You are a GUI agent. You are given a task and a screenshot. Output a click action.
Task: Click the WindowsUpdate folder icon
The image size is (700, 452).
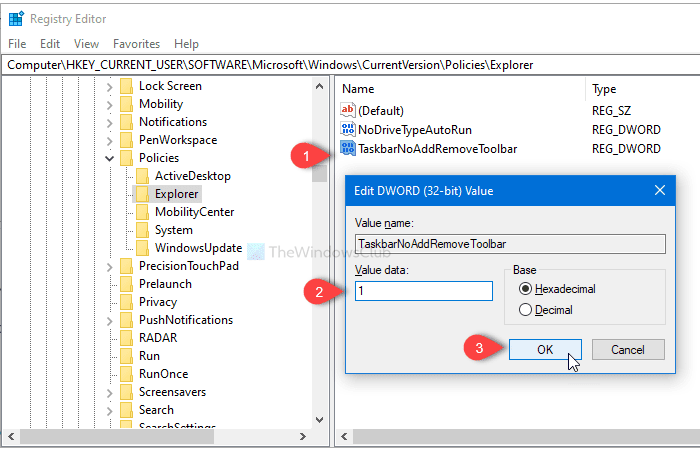tap(142, 248)
